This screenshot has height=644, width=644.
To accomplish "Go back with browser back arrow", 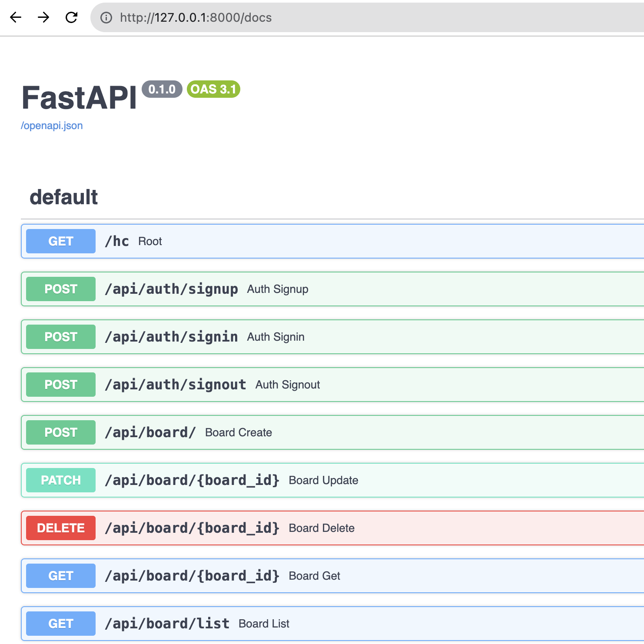I will coord(16,17).
